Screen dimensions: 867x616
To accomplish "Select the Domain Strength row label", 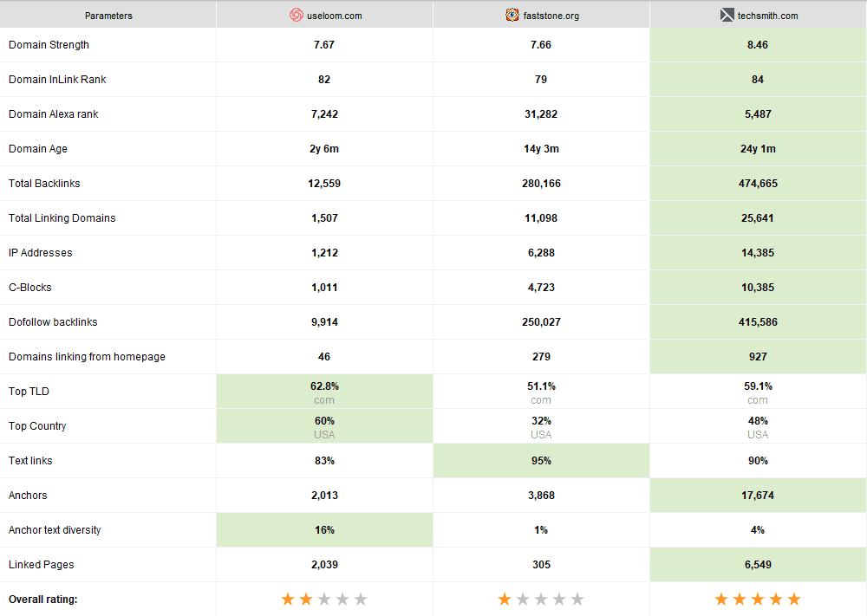I will click(49, 45).
